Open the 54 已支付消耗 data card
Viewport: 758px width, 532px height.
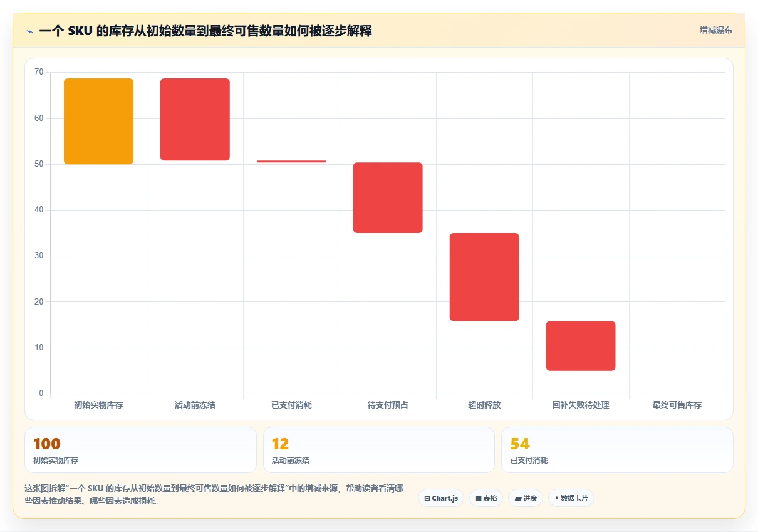point(617,450)
